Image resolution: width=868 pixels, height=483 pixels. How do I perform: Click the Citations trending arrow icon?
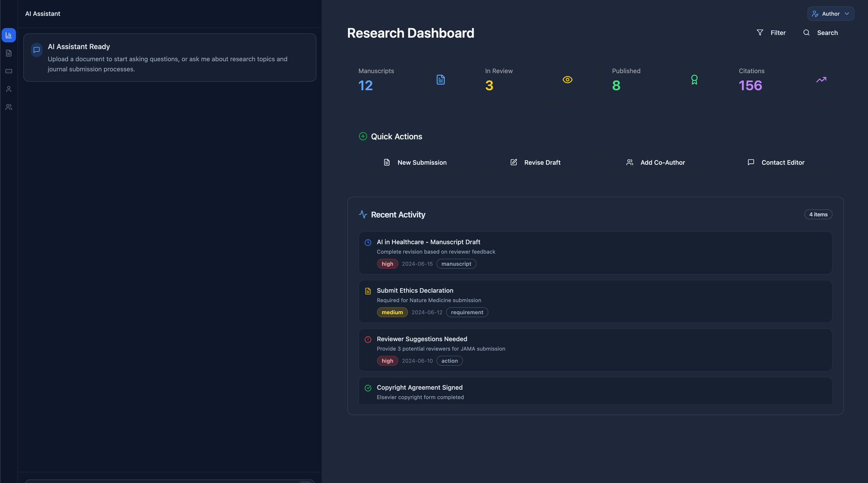tap(821, 80)
